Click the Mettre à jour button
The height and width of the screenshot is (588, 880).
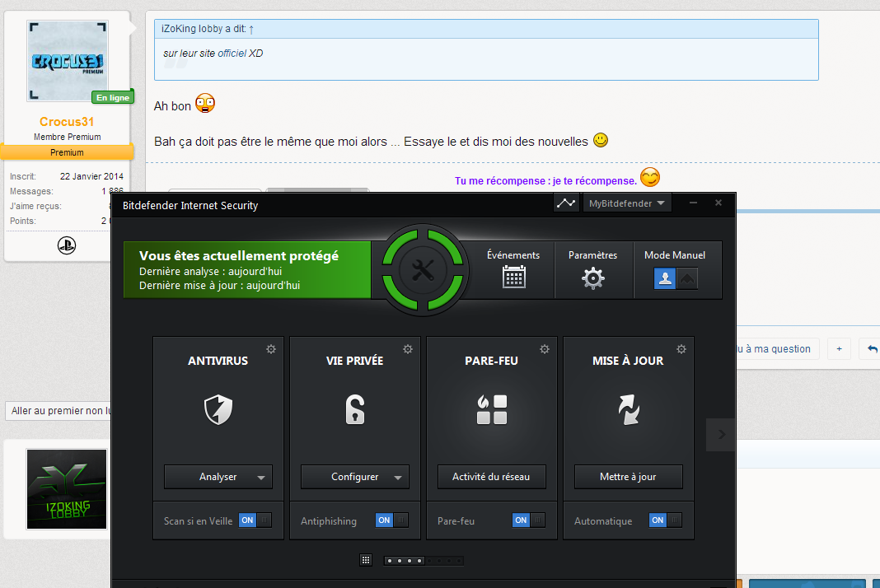[628, 476]
